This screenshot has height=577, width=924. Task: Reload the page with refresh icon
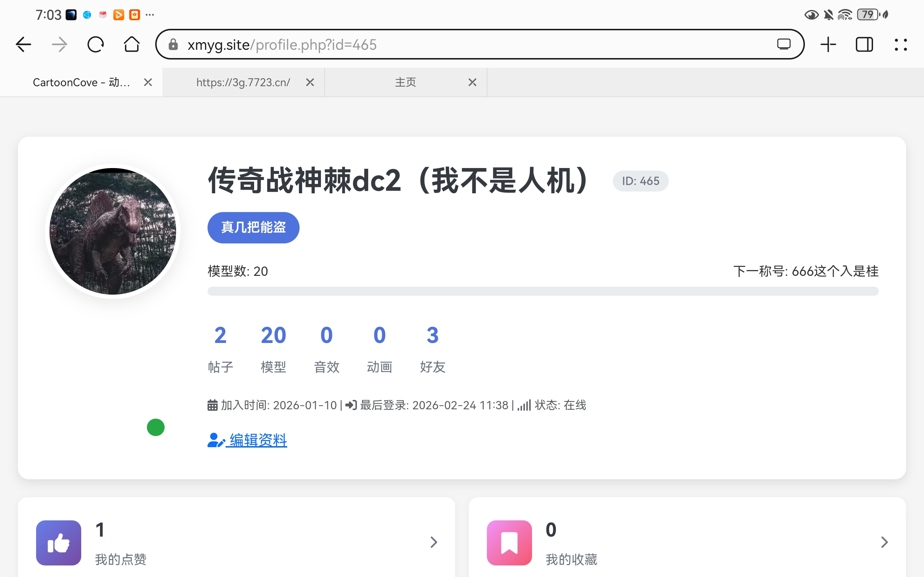coord(95,45)
